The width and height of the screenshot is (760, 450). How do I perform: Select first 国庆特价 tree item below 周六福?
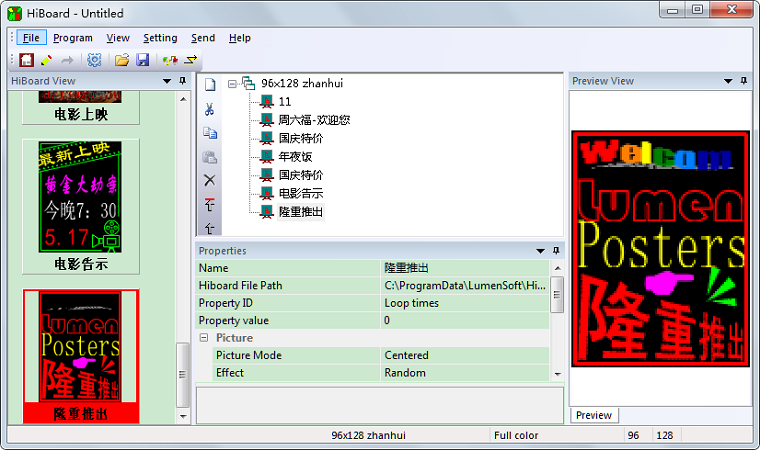point(301,138)
